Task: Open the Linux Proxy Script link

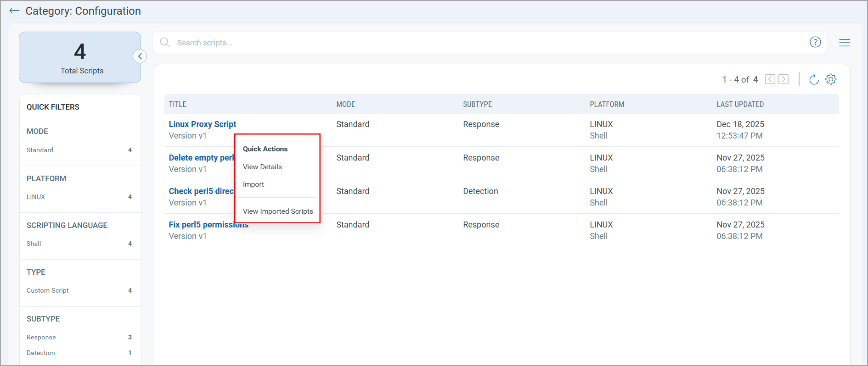Action: (202, 124)
